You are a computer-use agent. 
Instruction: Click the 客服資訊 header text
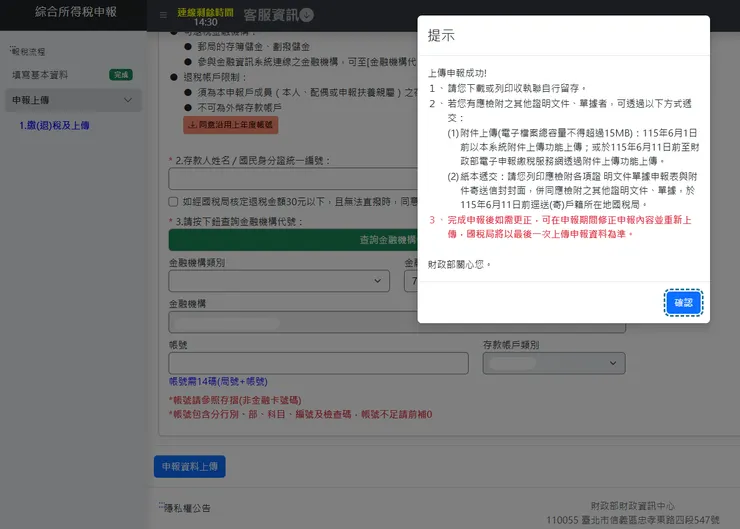271,15
